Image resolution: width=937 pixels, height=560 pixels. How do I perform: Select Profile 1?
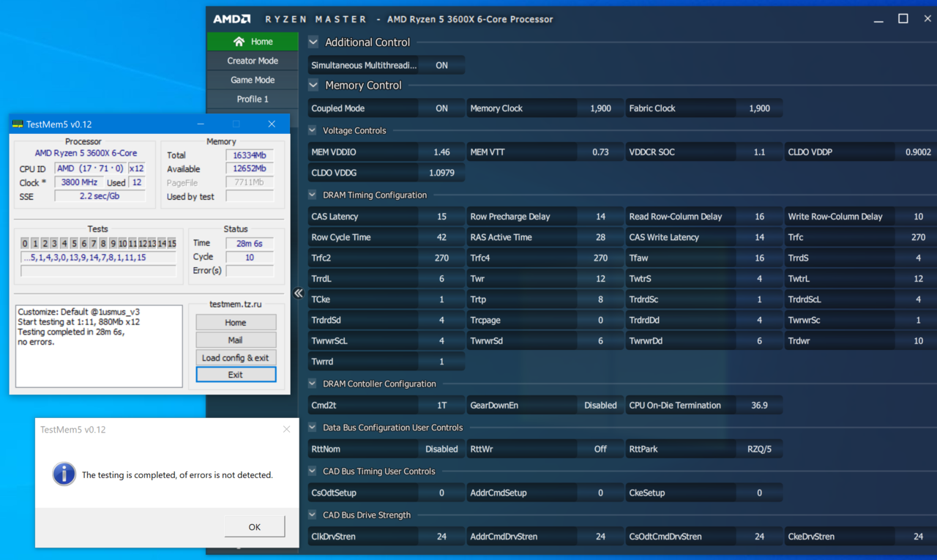click(253, 99)
